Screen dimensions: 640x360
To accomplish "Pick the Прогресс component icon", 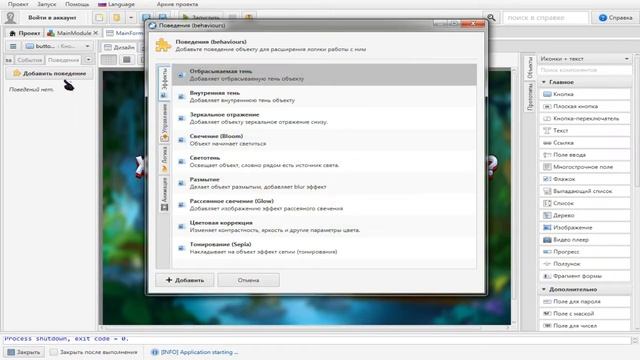I will click(x=547, y=252).
